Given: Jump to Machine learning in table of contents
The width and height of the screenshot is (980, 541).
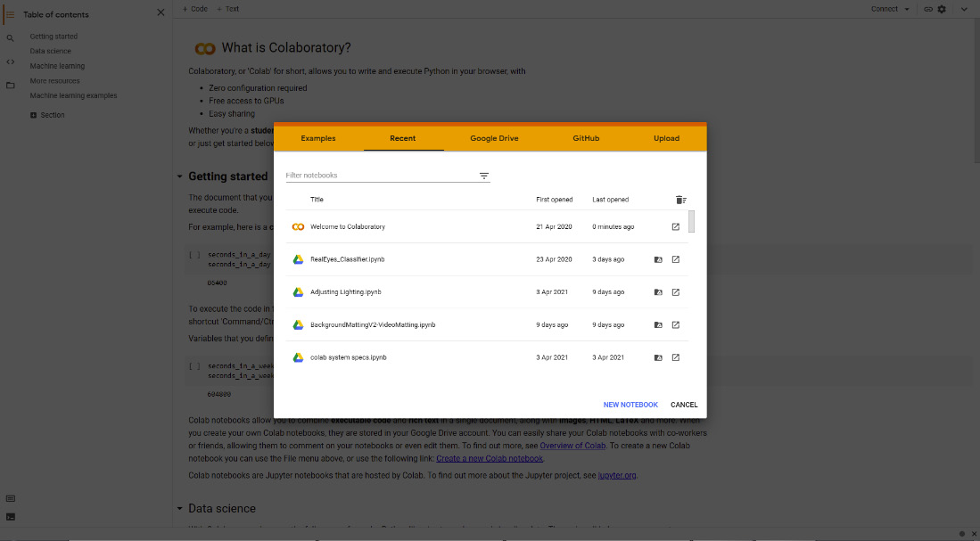Looking at the screenshot, I should [57, 66].
